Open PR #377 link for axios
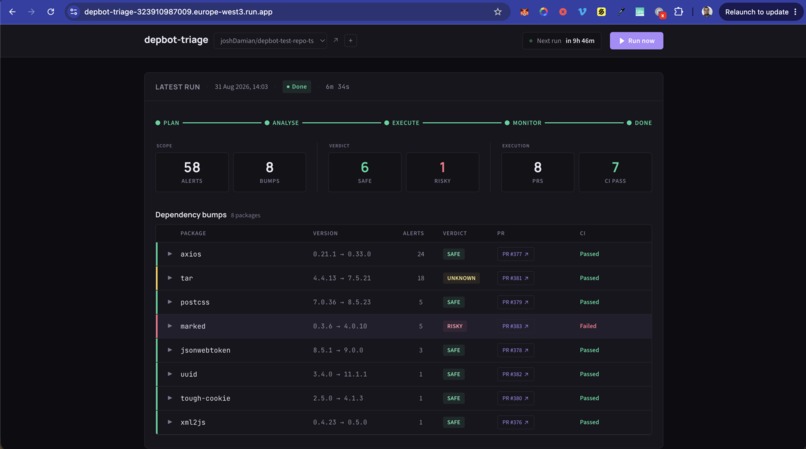 click(515, 254)
